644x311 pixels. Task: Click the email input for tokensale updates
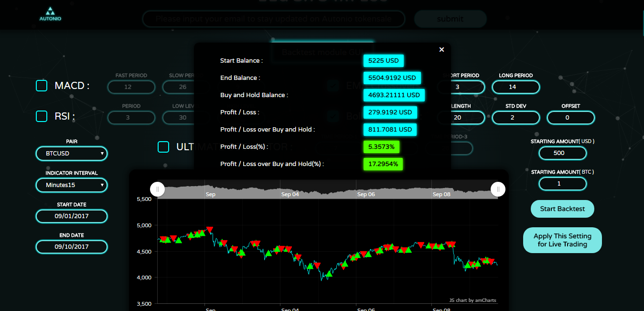(274, 19)
